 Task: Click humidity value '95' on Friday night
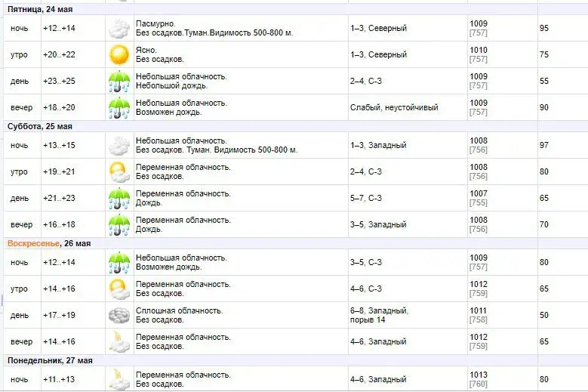(x=544, y=28)
